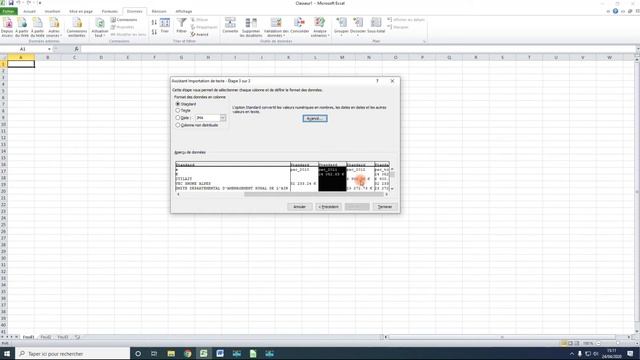Click the Excel icon in the taskbar
This screenshot has height=360, width=640.
tap(204, 353)
